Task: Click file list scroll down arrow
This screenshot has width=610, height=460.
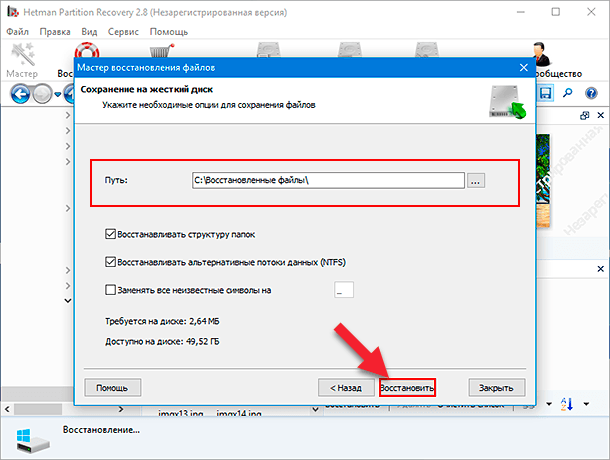Action: pos(316,409)
